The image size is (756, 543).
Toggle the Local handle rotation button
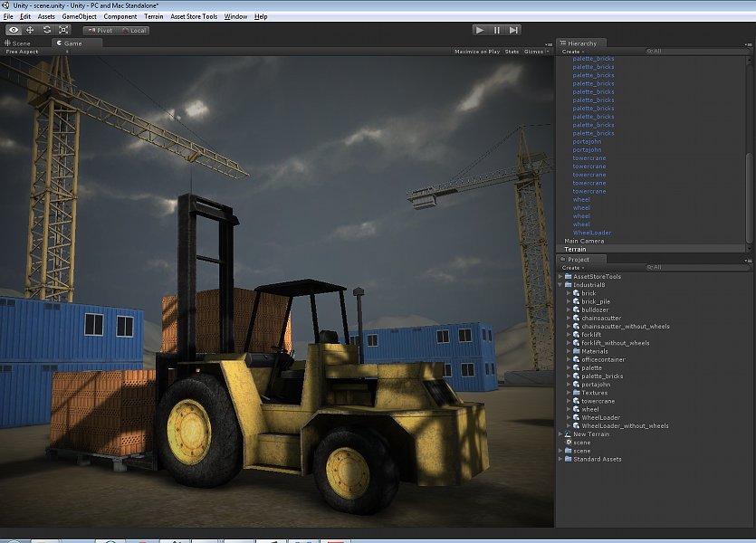click(x=134, y=31)
